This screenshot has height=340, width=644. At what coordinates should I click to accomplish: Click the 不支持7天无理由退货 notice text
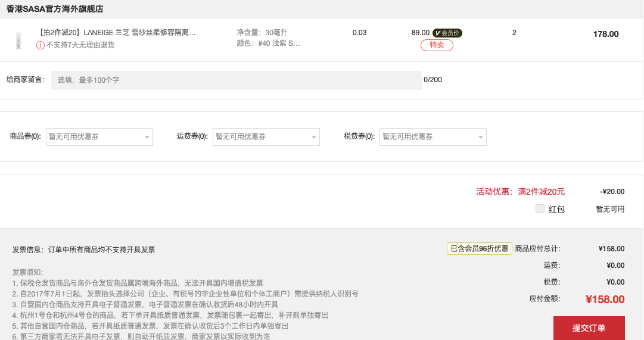tap(80, 45)
